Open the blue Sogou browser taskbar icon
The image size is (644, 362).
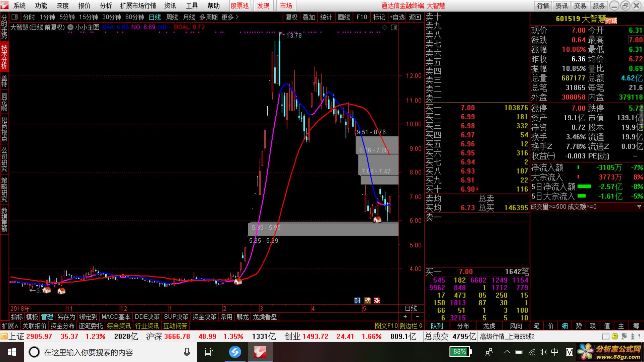(x=235, y=352)
